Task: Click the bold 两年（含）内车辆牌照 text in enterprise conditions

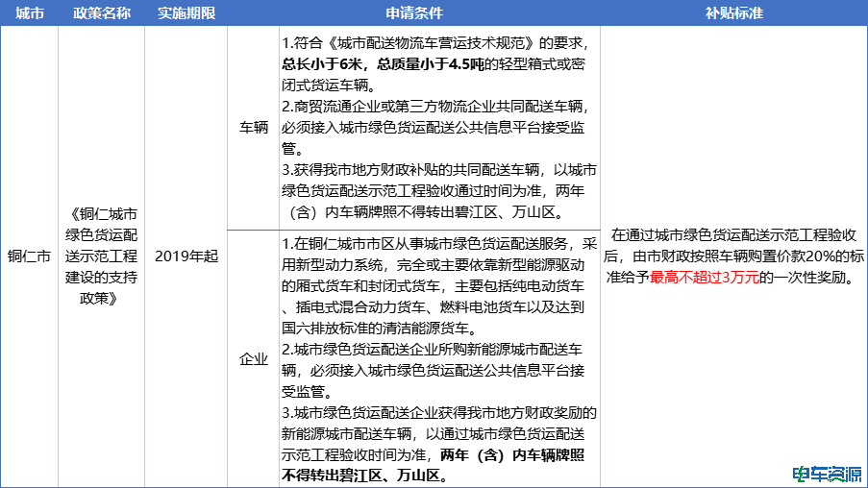Action: pyautogui.click(x=517, y=454)
